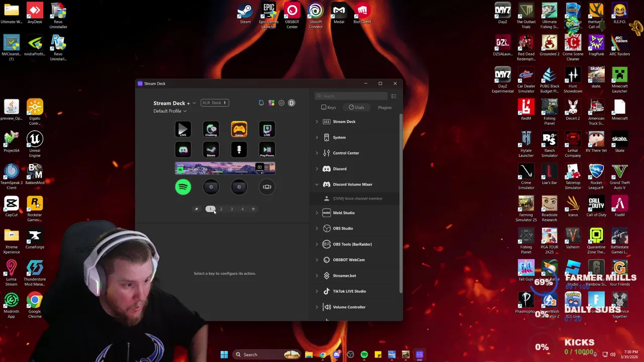Select the Steam key in the grid
The image size is (644, 362).
pos(211,150)
